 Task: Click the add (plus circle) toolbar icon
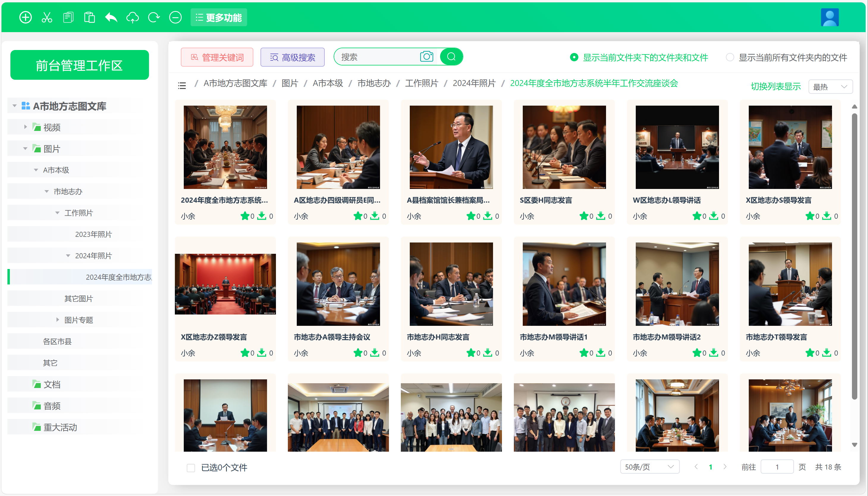(x=26, y=17)
